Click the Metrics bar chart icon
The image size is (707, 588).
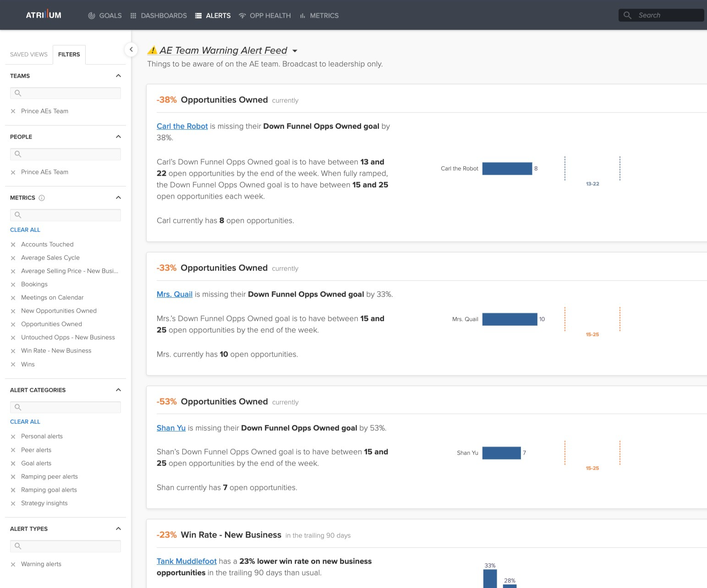302,16
